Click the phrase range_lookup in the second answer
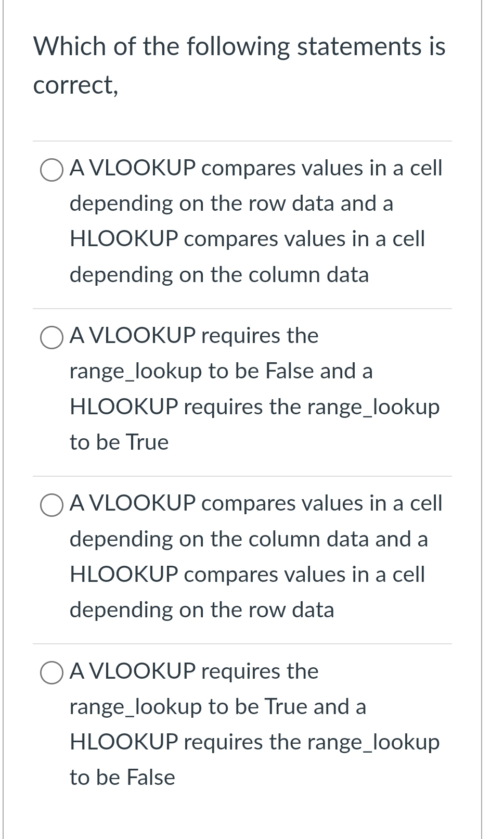Viewport: 504px width, 839px height. [135, 371]
